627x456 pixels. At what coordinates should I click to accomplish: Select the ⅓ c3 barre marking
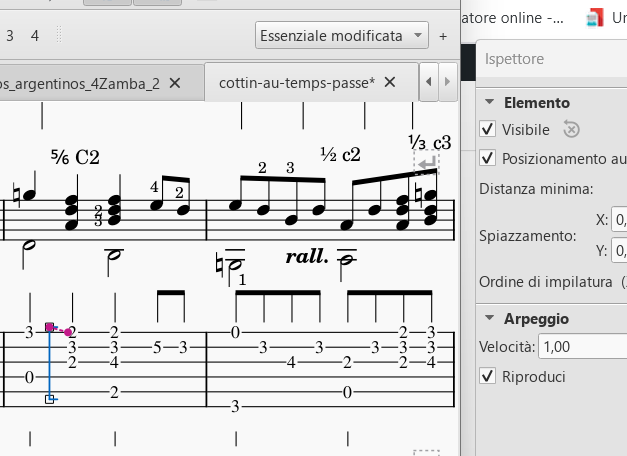click(430, 142)
